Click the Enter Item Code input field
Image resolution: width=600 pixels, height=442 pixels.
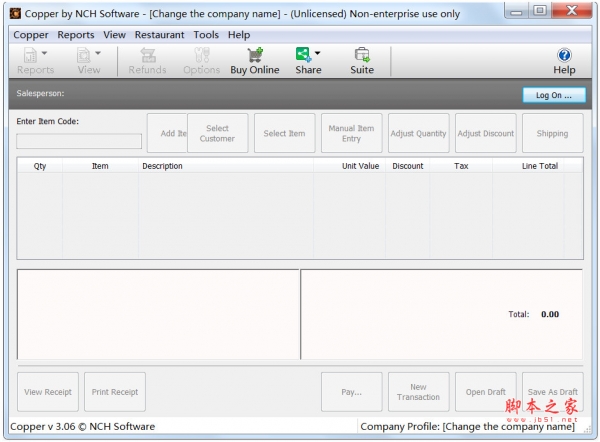(79, 141)
